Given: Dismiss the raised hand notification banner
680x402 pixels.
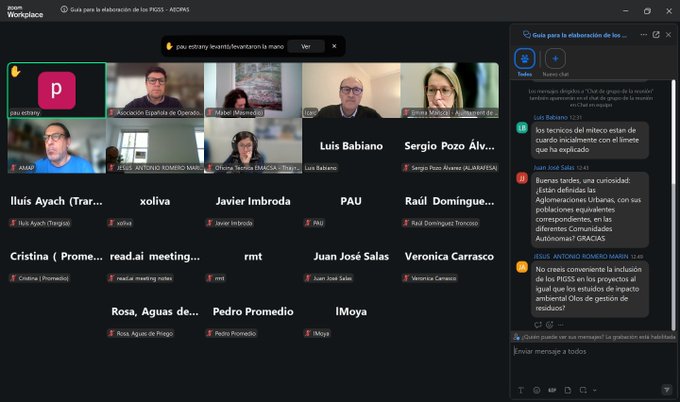Looking at the screenshot, I should point(334,46).
